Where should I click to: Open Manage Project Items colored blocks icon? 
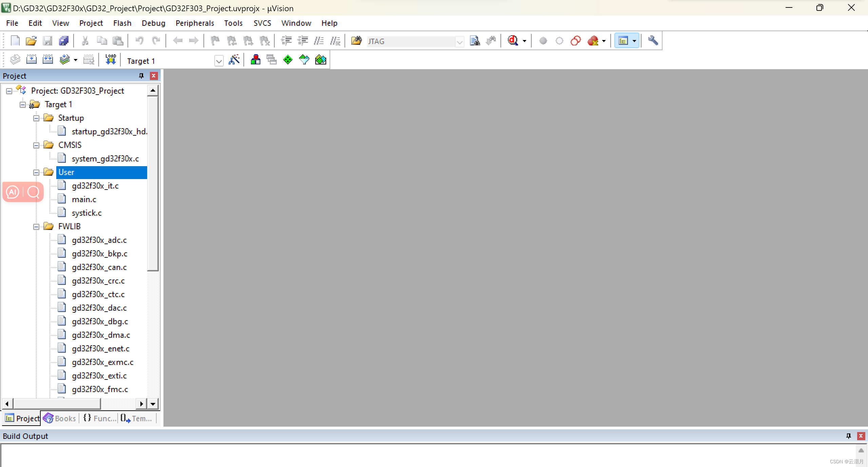255,60
